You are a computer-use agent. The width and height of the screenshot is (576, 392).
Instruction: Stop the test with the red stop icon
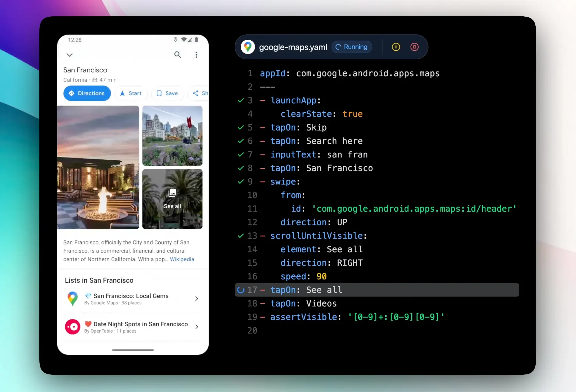tap(414, 47)
